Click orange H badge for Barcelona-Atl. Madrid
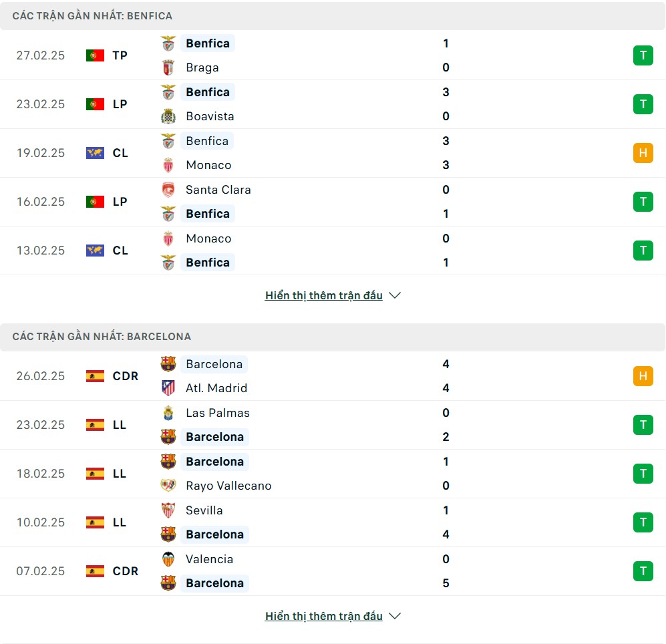The width and height of the screenshot is (666, 644). pyautogui.click(x=643, y=376)
